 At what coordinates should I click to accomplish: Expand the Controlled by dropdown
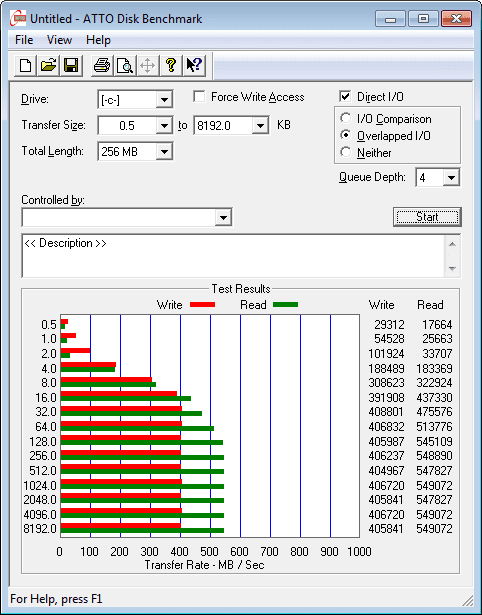[x=223, y=217]
